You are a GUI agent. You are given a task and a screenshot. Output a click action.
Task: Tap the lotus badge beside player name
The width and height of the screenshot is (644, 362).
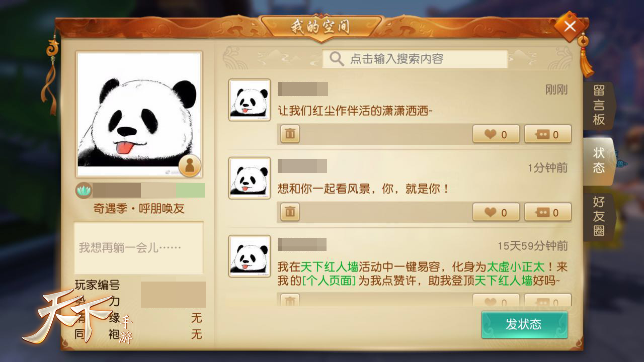pyautogui.click(x=83, y=190)
